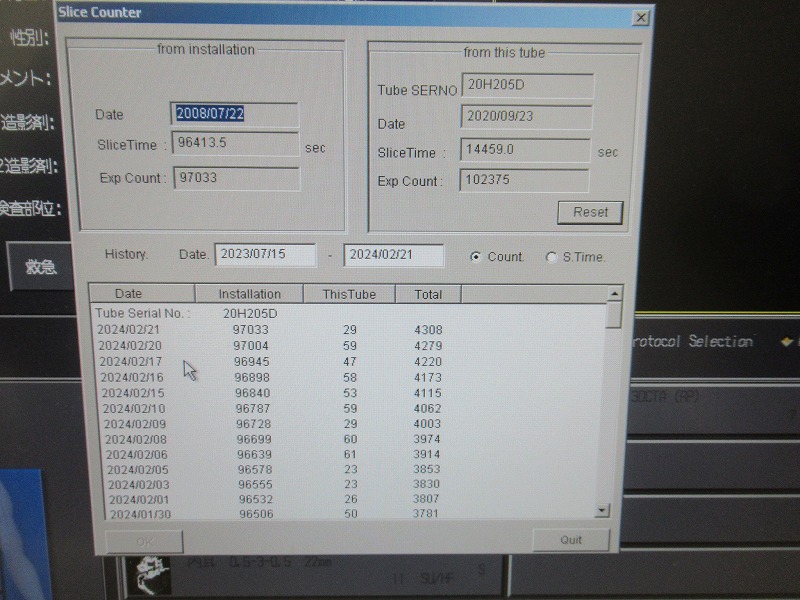Click the ThisTube column header

point(349,294)
